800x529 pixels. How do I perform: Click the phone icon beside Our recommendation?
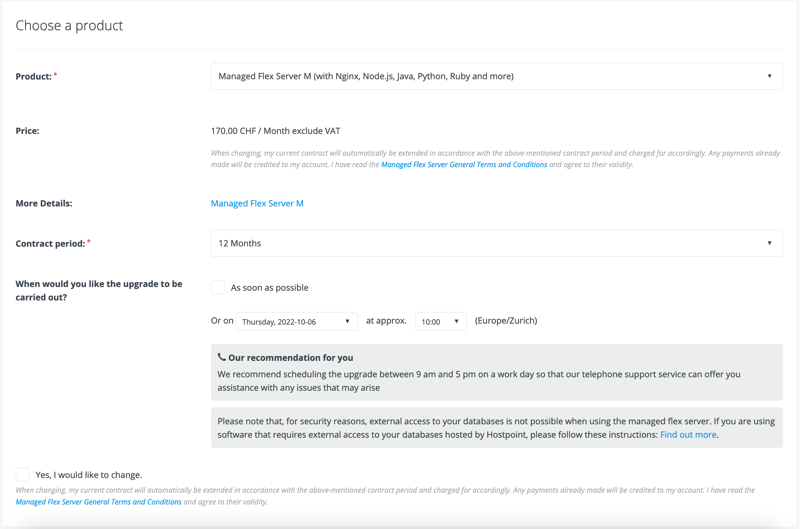click(x=221, y=357)
